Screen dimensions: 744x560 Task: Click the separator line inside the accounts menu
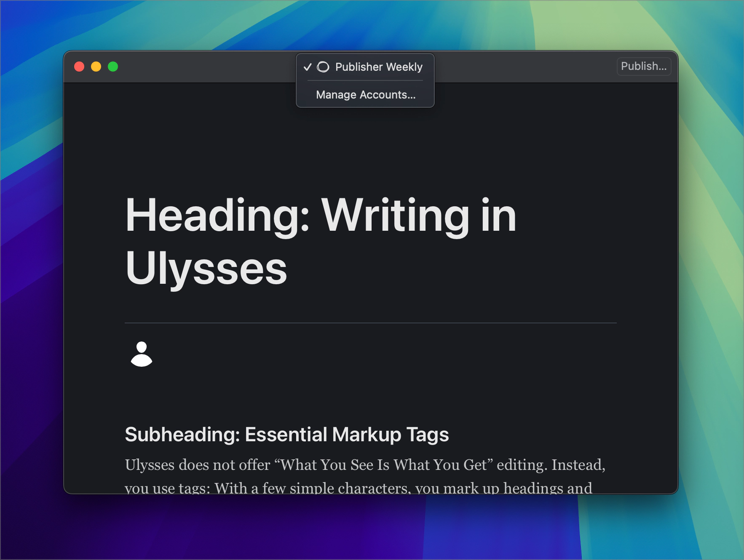point(365,80)
